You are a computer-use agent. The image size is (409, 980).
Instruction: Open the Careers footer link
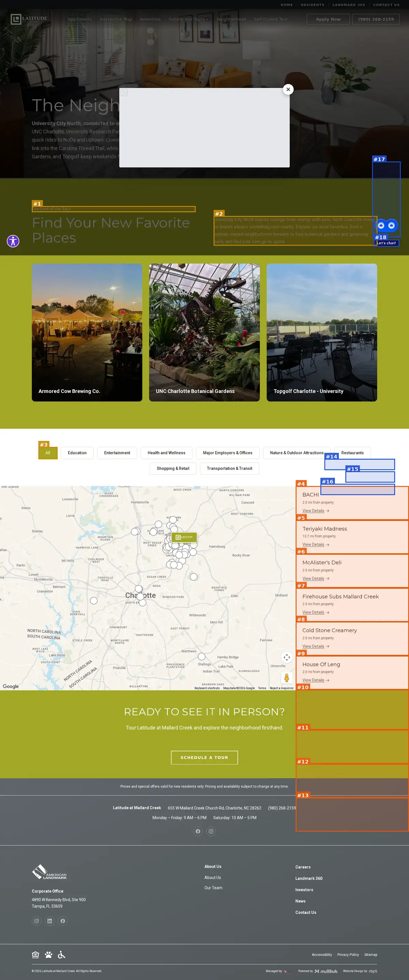pyautogui.click(x=303, y=867)
